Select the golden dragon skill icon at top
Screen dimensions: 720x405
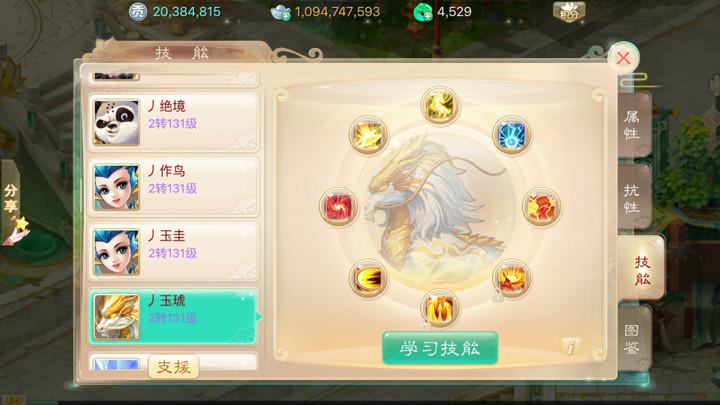[x=439, y=105]
